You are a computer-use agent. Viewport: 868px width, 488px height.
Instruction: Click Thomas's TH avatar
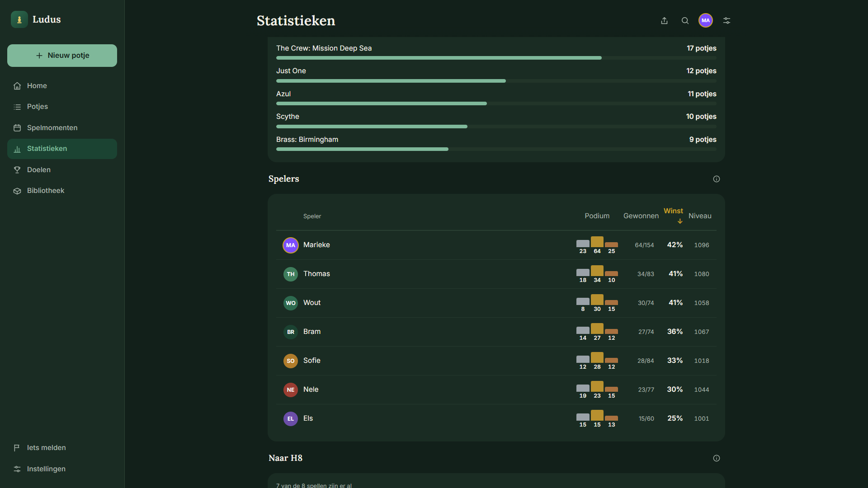291,274
